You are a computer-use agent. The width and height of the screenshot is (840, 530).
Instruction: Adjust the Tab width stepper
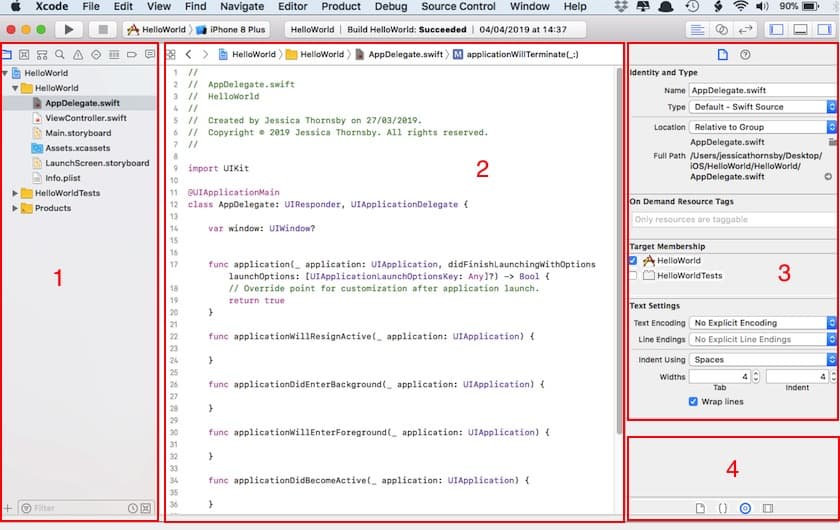click(x=755, y=377)
